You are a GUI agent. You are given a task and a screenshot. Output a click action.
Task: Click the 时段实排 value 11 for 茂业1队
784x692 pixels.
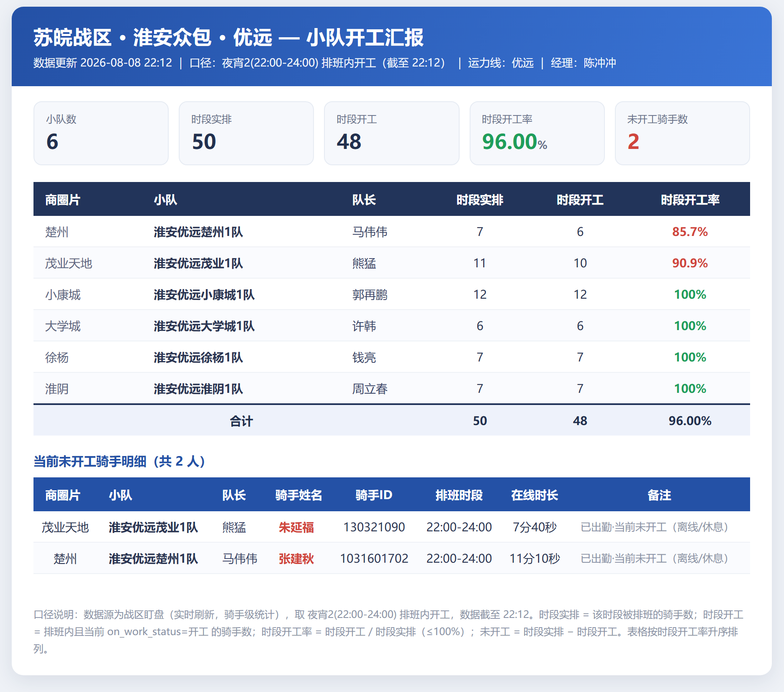tap(480, 263)
